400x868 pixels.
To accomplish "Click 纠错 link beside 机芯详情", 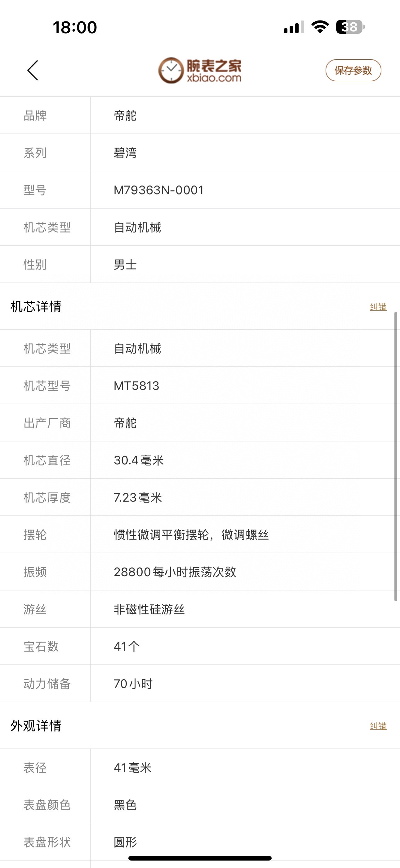I will tap(378, 307).
